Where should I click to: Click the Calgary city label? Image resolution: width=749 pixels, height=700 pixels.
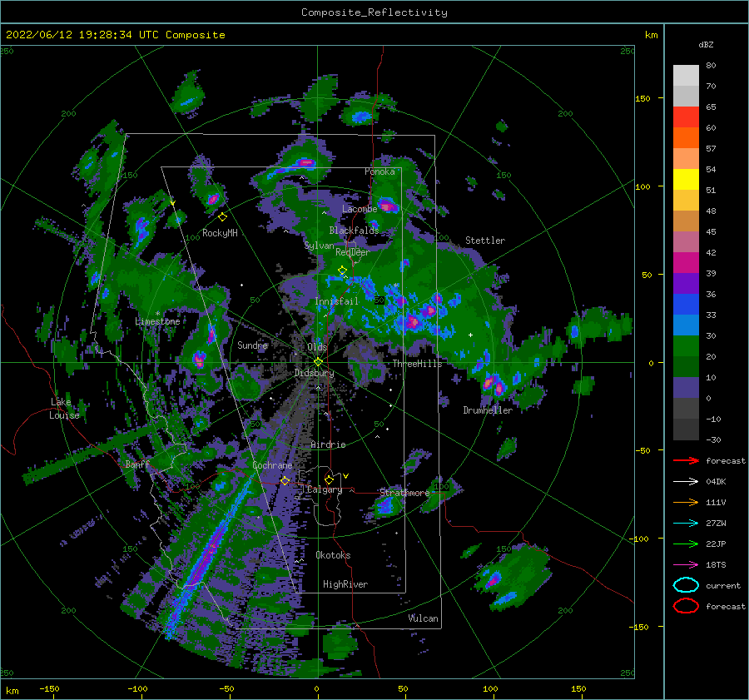click(325, 489)
